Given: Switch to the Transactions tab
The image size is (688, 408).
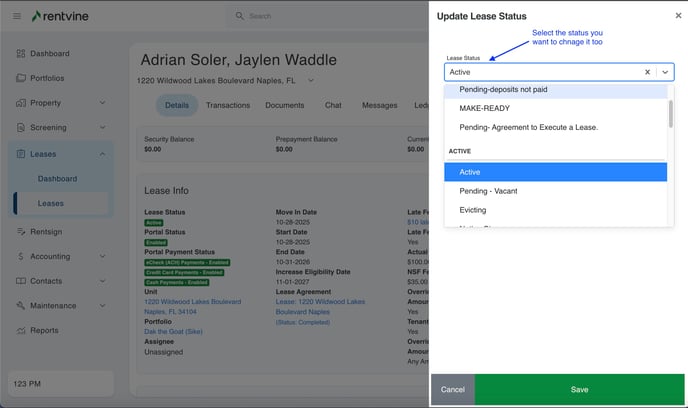Looking at the screenshot, I should [x=228, y=105].
